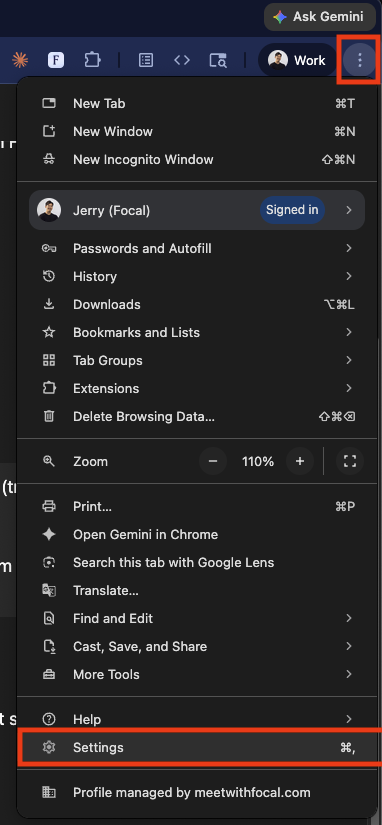Click the Downloads arrow icon
Screen dimensions: 382x825
point(49,304)
